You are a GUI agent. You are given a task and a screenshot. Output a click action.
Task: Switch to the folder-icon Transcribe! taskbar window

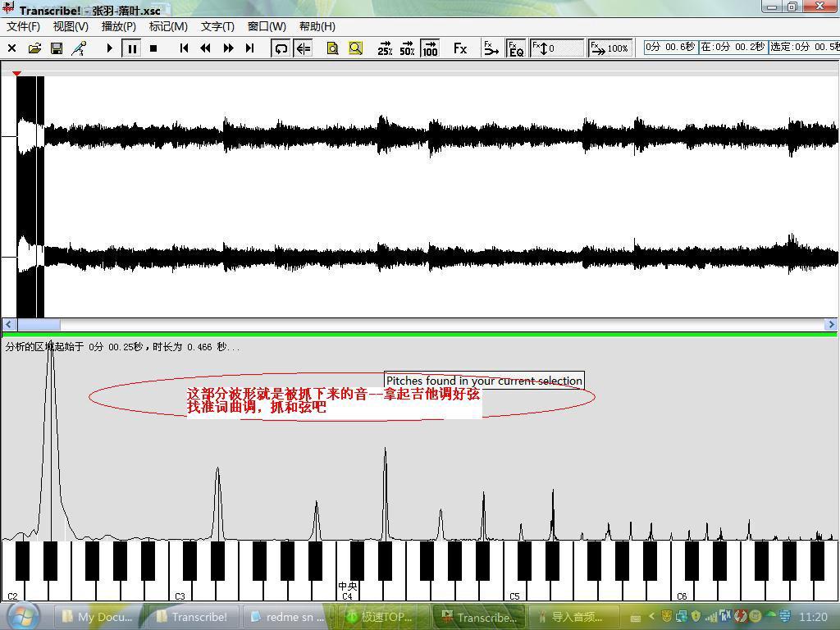[x=192, y=617]
